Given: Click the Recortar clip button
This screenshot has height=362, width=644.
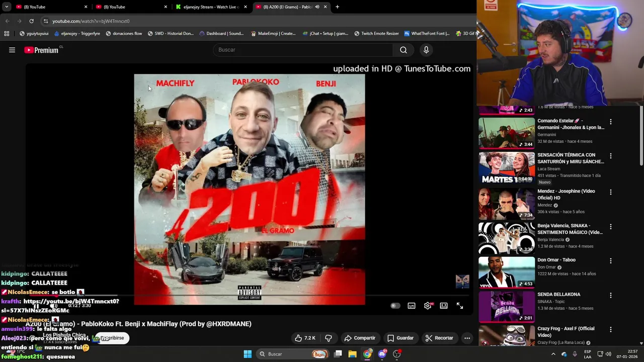Looking at the screenshot, I should tap(439, 338).
